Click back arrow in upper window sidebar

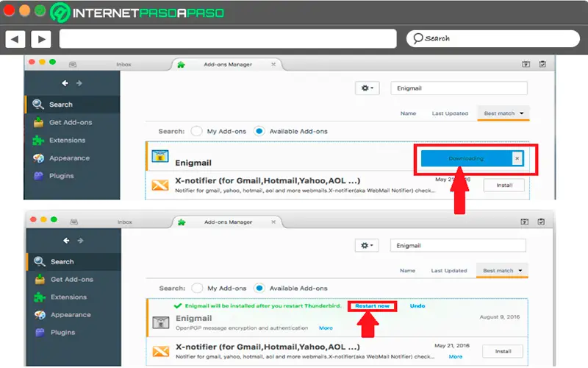[x=65, y=83]
